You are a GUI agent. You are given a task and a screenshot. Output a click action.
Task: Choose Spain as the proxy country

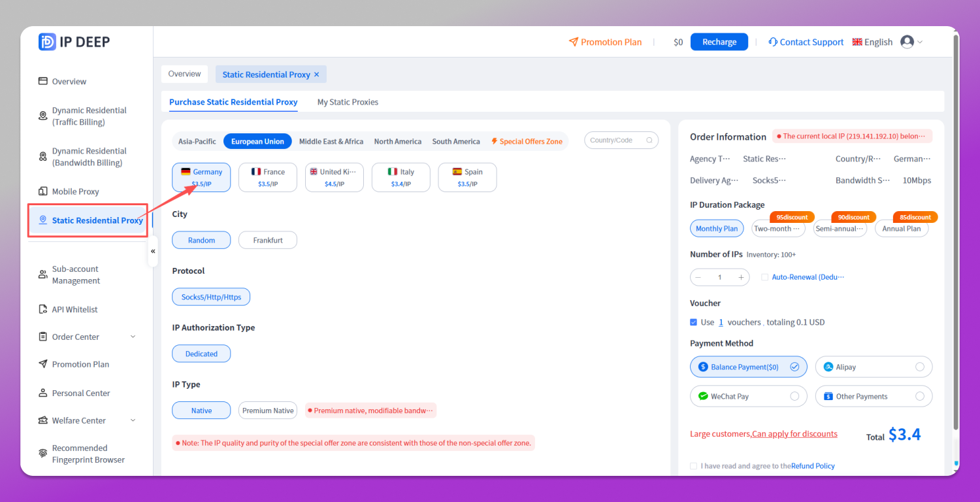coord(467,177)
